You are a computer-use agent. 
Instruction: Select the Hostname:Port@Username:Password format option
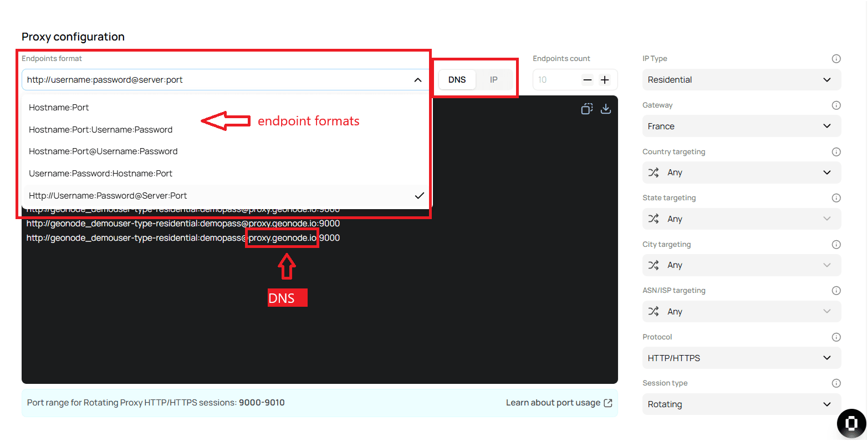point(103,151)
